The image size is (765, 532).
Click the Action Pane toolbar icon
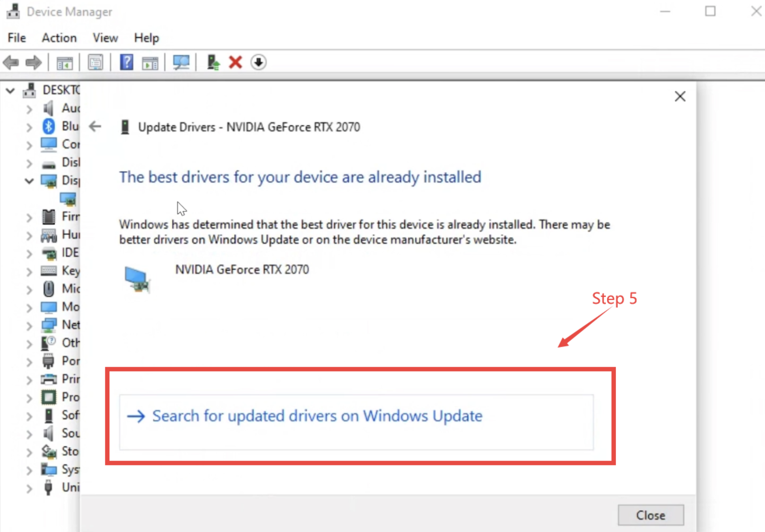[150, 63]
